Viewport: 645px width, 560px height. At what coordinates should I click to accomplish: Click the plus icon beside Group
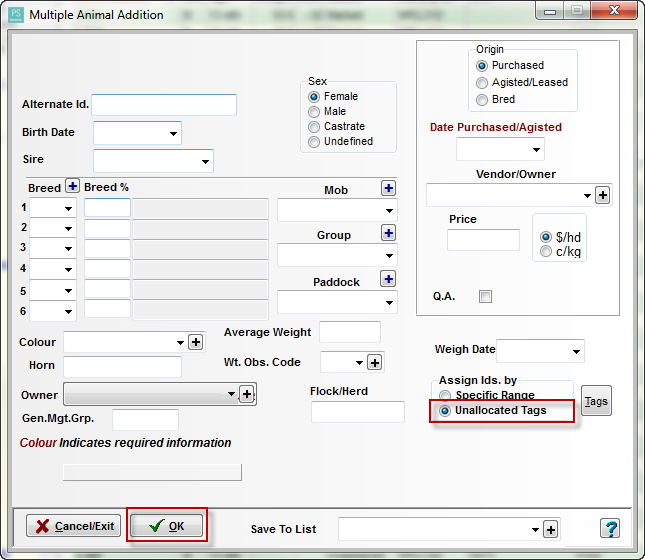388,233
